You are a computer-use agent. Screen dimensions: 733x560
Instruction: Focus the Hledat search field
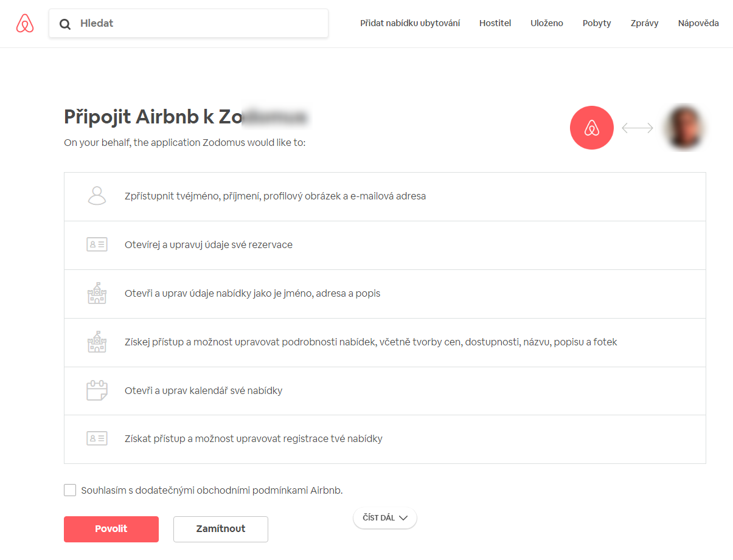189,23
